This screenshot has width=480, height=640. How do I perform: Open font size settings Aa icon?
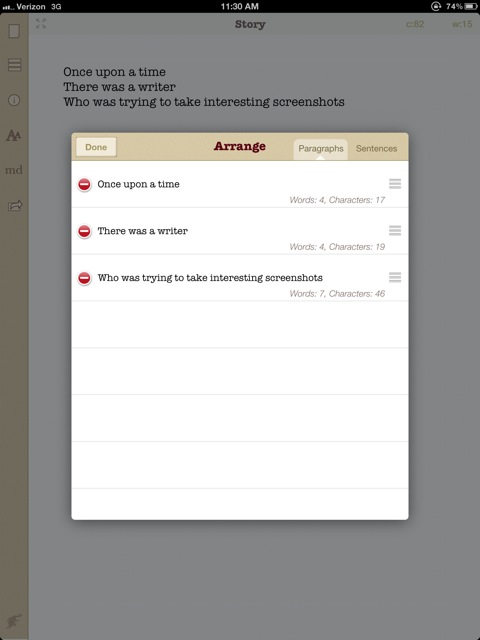pos(13,135)
